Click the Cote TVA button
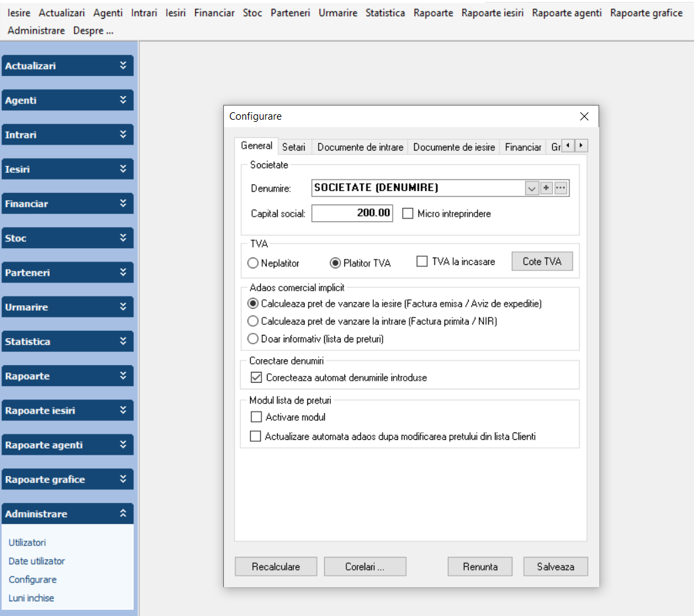The height and width of the screenshot is (616, 694). (x=542, y=262)
